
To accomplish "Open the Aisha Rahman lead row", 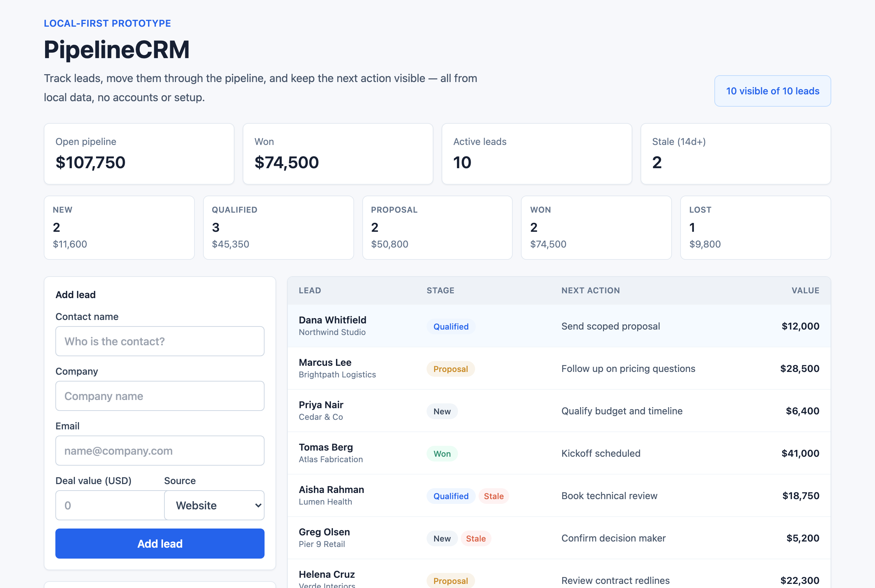I will (559, 495).
